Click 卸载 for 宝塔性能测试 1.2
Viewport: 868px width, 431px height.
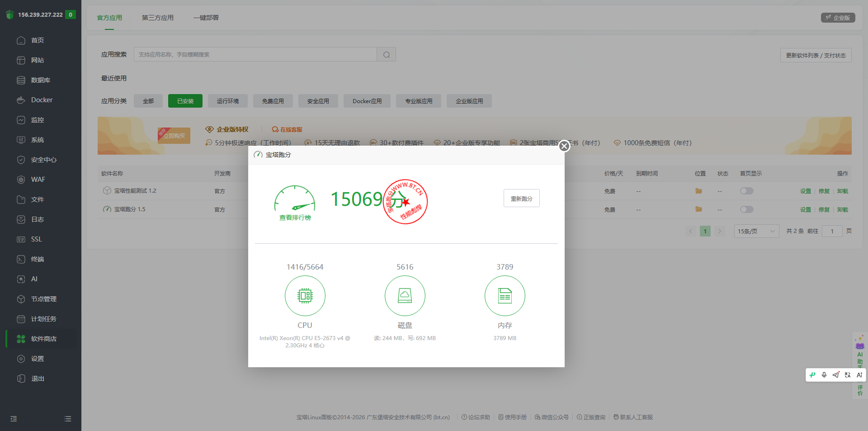pos(843,191)
